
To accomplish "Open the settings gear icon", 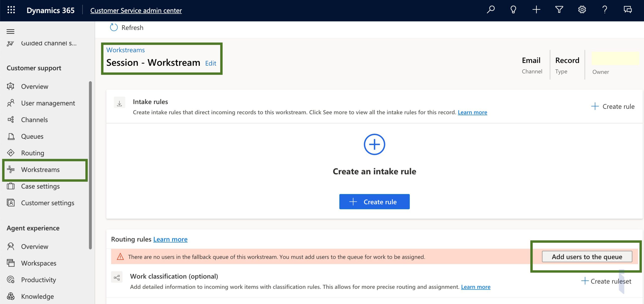I will point(582,10).
